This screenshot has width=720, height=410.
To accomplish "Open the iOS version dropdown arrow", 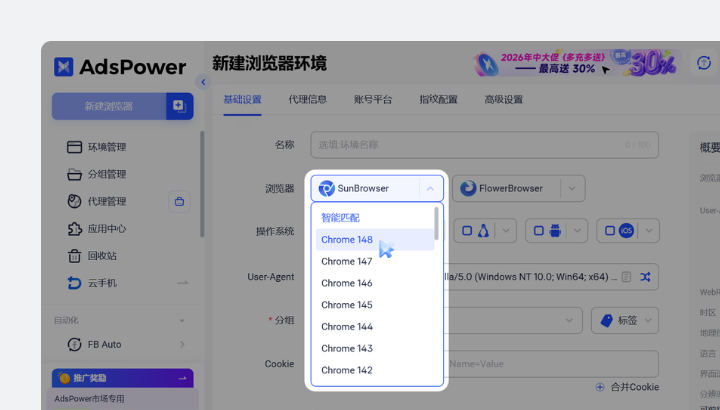I will (x=649, y=230).
